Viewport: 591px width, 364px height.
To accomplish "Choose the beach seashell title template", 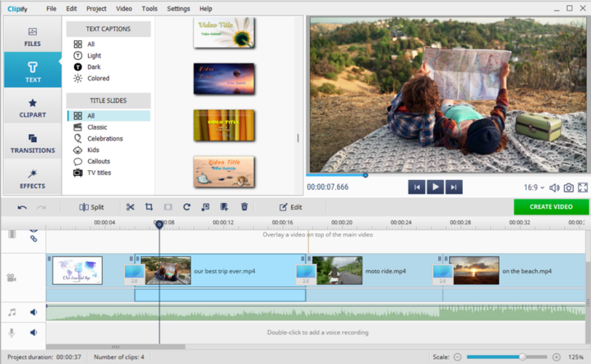I will [224, 172].
